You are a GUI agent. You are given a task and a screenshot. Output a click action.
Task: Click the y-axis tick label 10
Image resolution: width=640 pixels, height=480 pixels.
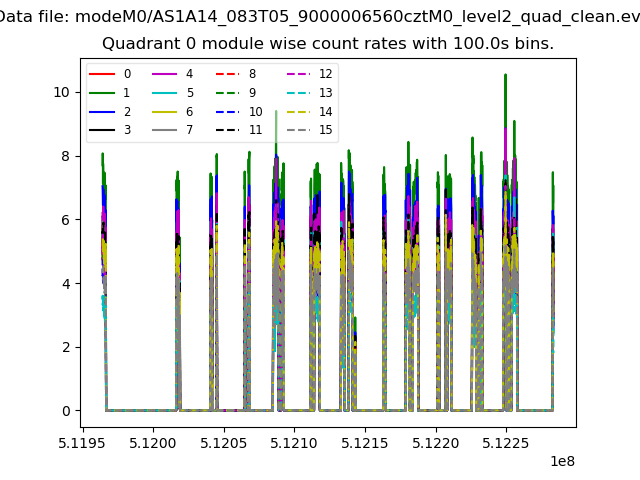(62, 92)
